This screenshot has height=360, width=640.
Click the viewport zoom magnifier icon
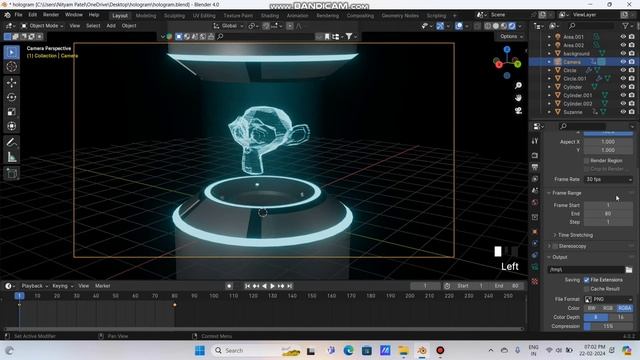pyautogui.click(x=518, y=86)
